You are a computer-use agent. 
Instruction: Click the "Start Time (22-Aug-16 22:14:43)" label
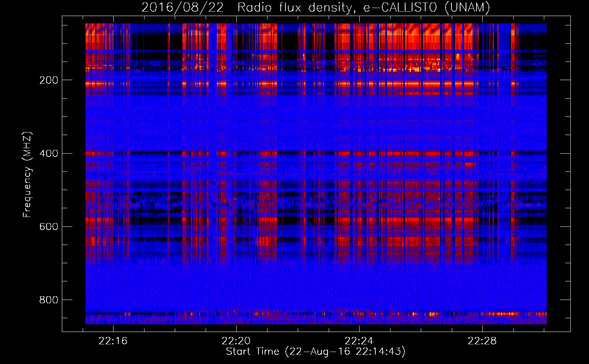click(x=316, y=352)
